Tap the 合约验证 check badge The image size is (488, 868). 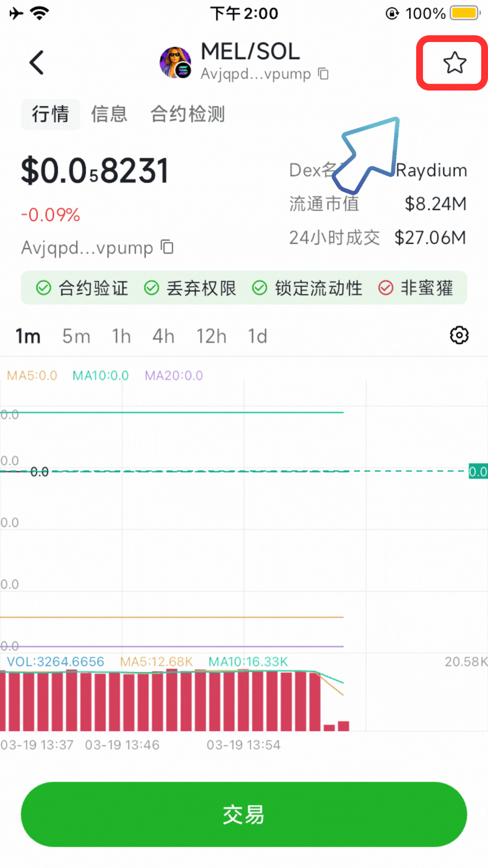pyautogui.click(x=82, y=288)
